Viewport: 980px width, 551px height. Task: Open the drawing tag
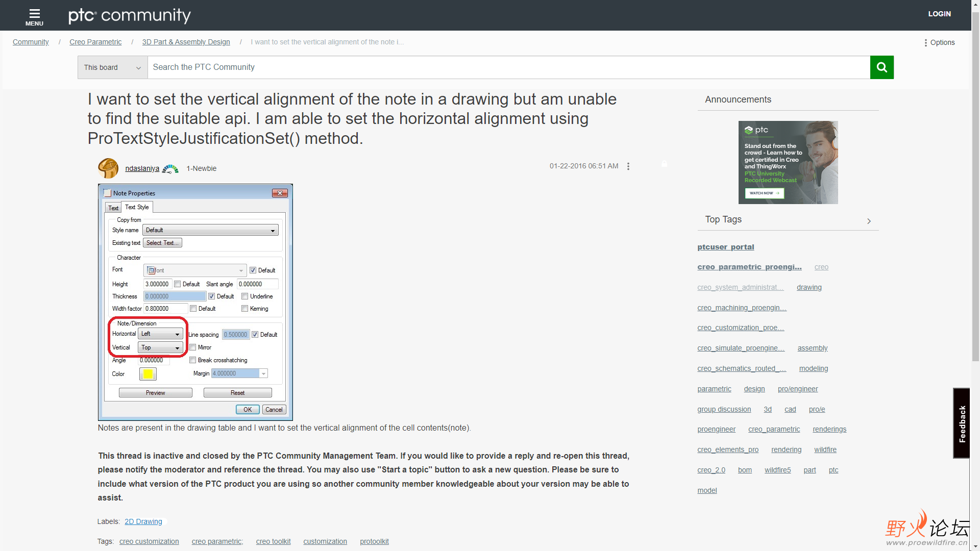point(809,287)
